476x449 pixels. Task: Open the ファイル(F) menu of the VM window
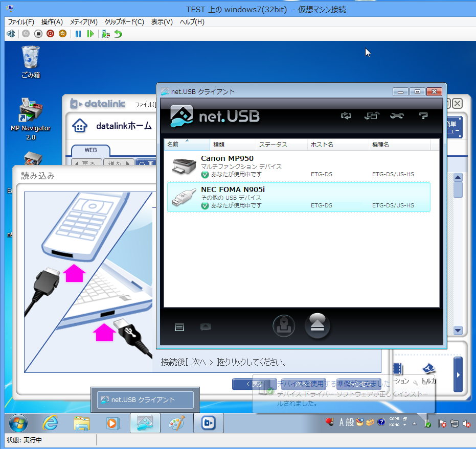pos(21,22)
